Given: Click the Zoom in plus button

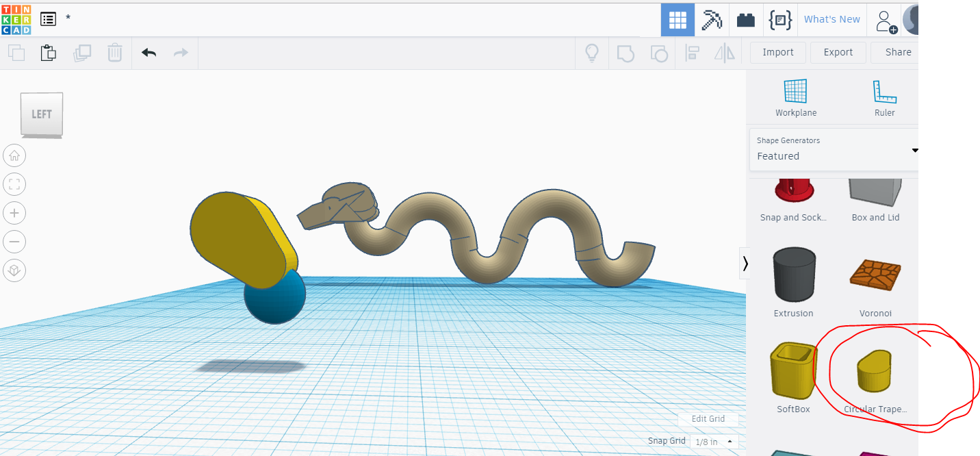Looking at the screenshot, I should point(14,213).
